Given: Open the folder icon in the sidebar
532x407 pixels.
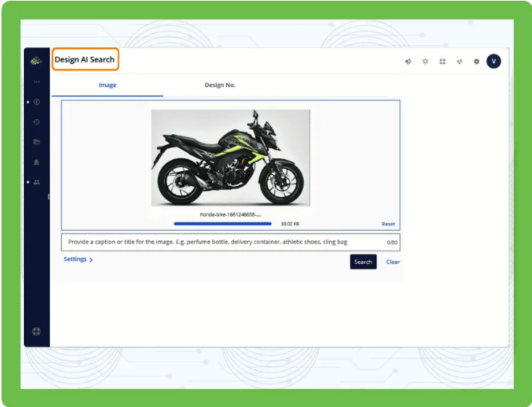Looking at the screenshot, I should pyautogui.click(x=37, y=141).
